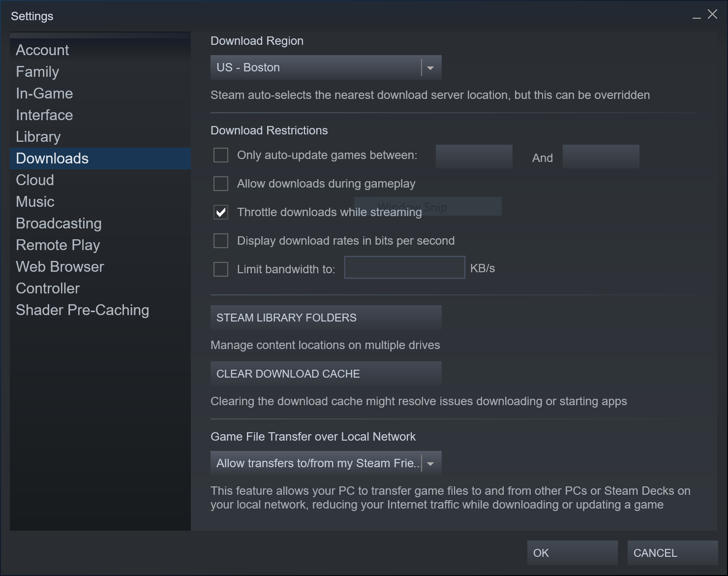This screenshot has width=728, height=576.
Task: Open Controller settings
Action: (100, 288)
